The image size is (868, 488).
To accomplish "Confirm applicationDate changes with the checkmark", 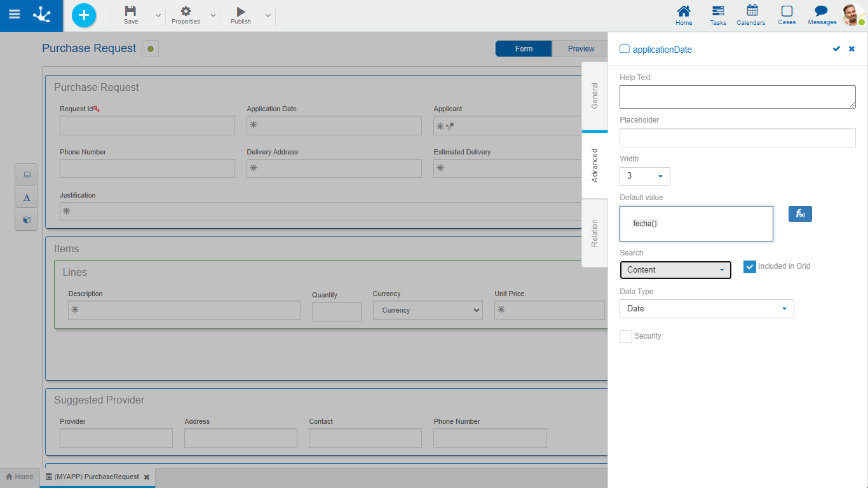I will pos(836,49).
